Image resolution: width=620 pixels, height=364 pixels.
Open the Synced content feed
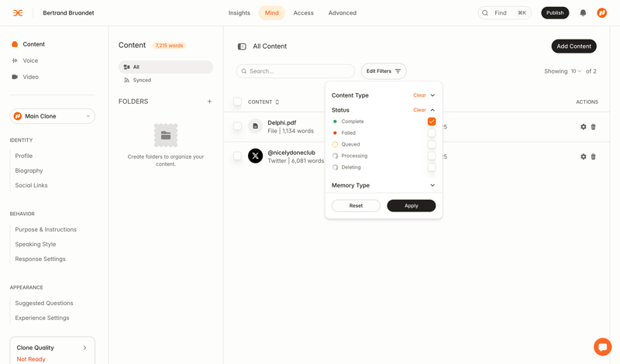point(142,81)
